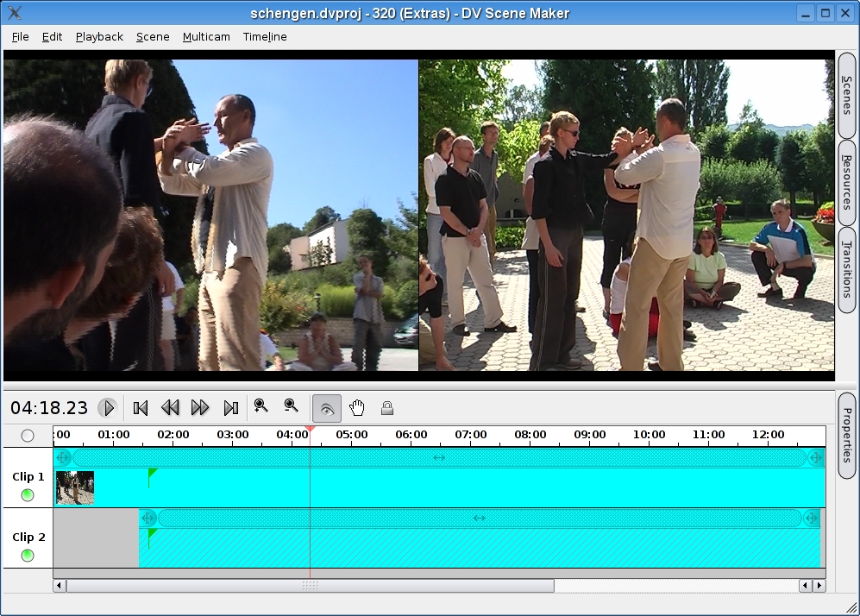Expand the Transitions side panel tab
Screen dimensions: 860x616
(847, 270)
